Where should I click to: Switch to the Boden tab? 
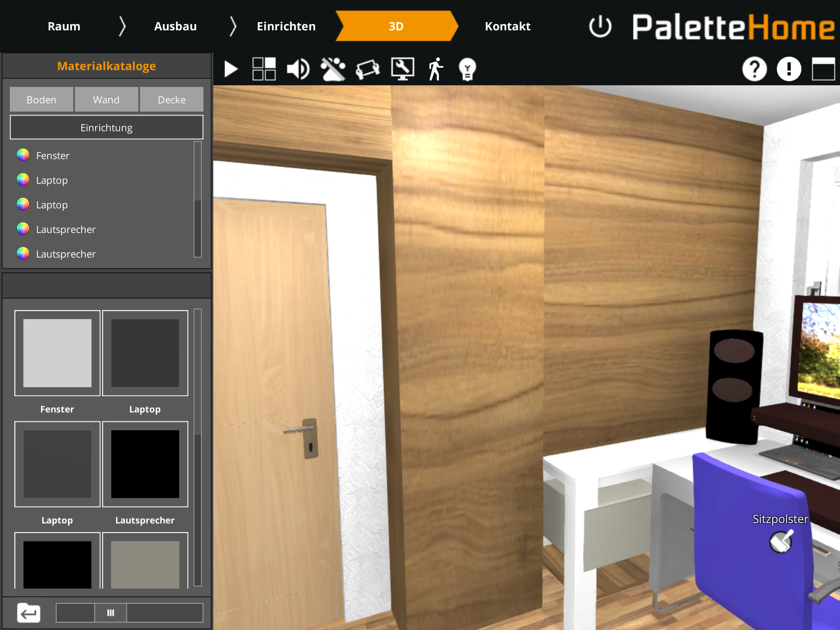click(x=41, y=100)
